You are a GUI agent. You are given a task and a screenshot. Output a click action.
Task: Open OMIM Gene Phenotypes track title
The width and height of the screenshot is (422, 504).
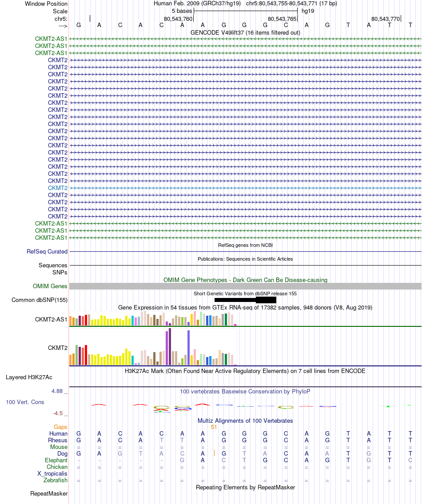pos(245,280)
